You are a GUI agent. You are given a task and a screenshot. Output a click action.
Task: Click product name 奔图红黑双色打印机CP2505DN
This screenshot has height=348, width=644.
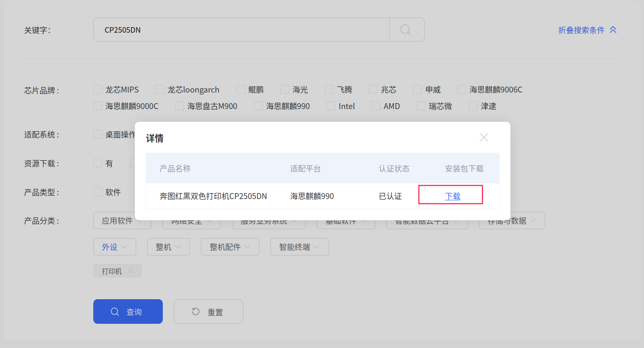(x=213, y=196)
